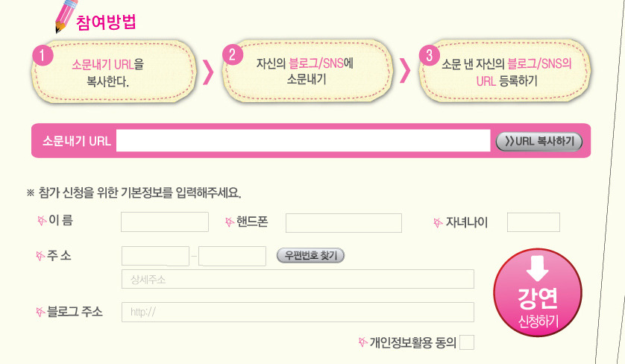Click the pink chevron arrow after step 2

point(404,71)
